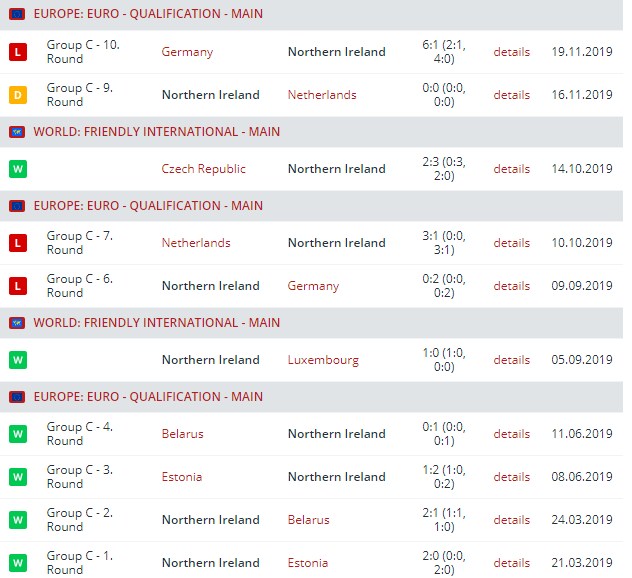Click the green W badge for Czech Republic match
Screen dimensions: 632x578
coord(18,169)
